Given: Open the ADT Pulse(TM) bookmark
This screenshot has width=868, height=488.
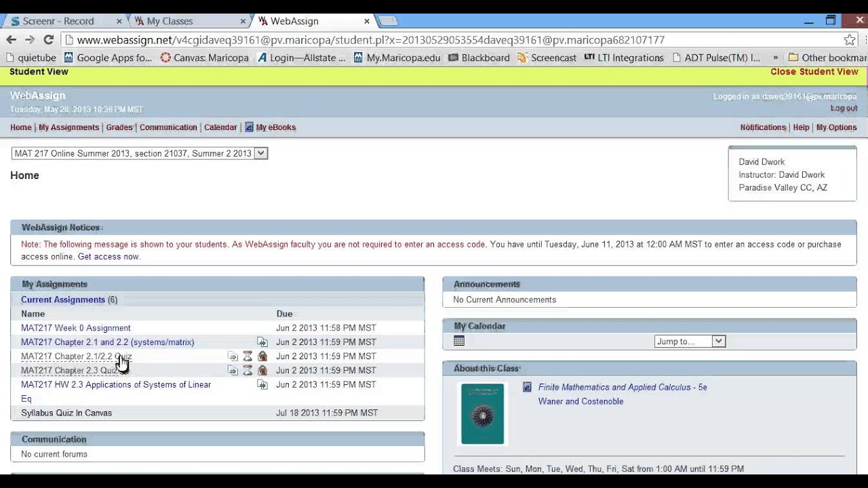Looking at the screenshot, I should tap(716, 58).
